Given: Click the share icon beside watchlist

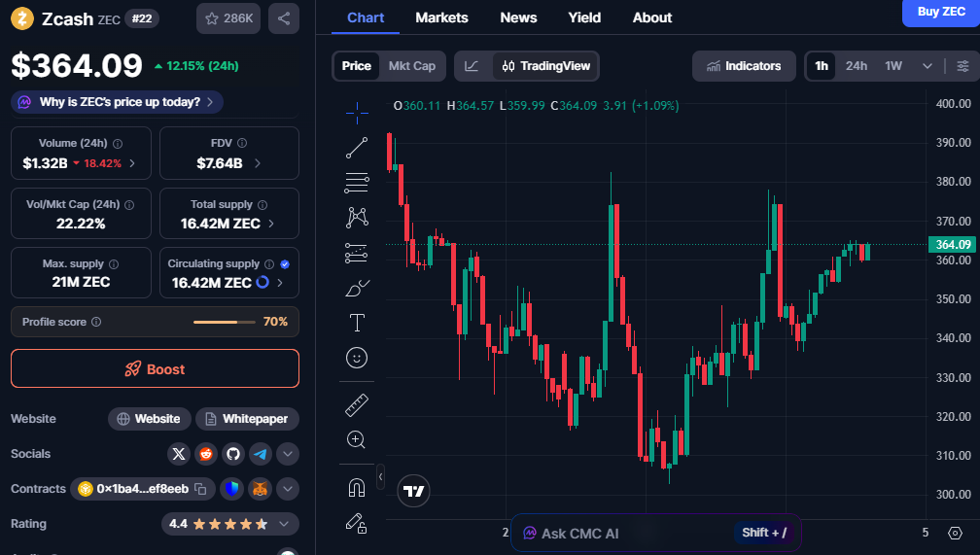Looking at the screenshot, I should (283, 18).
